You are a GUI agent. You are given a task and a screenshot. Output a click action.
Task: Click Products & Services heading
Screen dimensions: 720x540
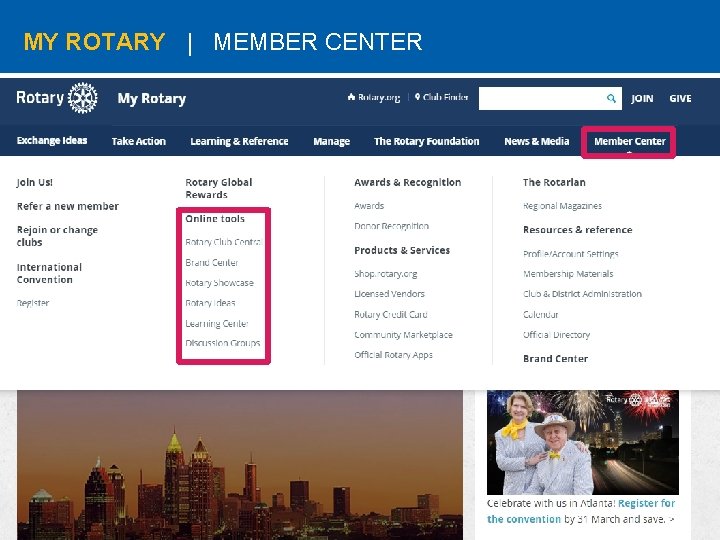click(402, 250)
